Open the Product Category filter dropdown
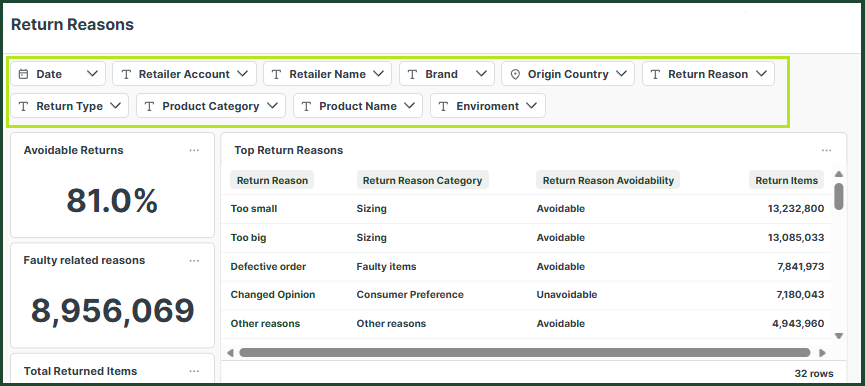 coord(211,106)
